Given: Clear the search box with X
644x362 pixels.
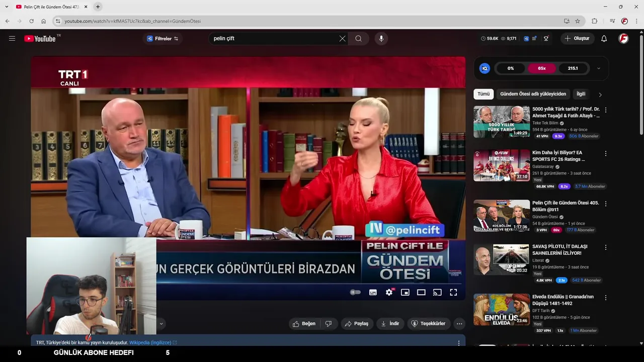Looking at the screenshot, I should [x=342, y=39].
